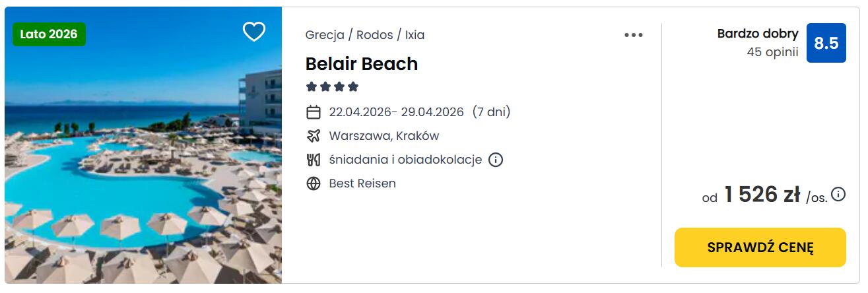Select the Grecja breadcrumb
The image size is (868, 293).
point(325,35)
